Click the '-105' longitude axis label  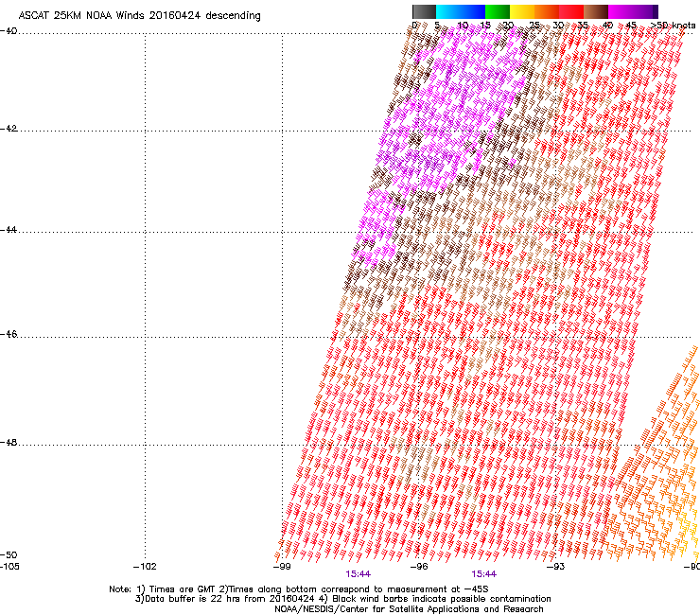tap(9, 567)
